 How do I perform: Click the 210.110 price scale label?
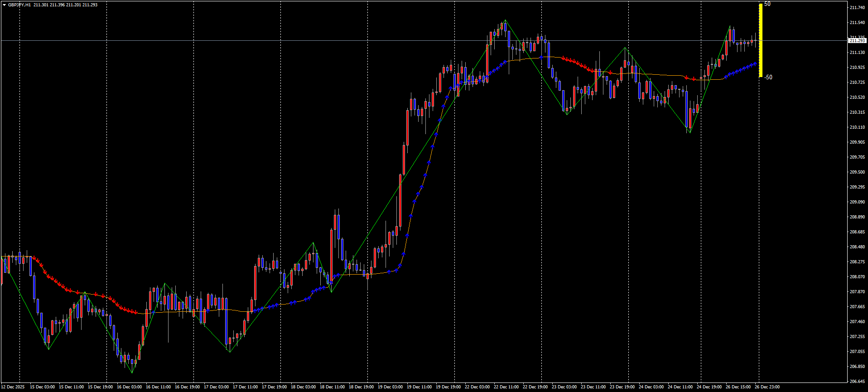tap(856, 127)
